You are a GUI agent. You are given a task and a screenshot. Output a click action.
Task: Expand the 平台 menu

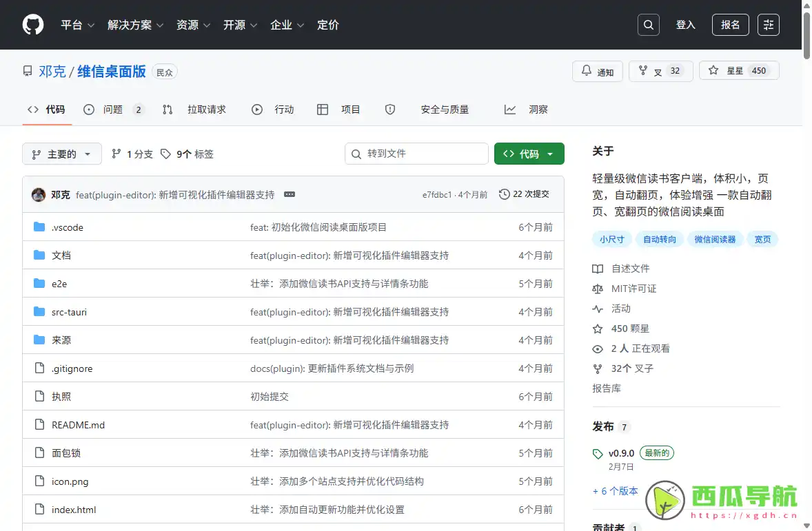pyautogui.click(x=78, y=25)
